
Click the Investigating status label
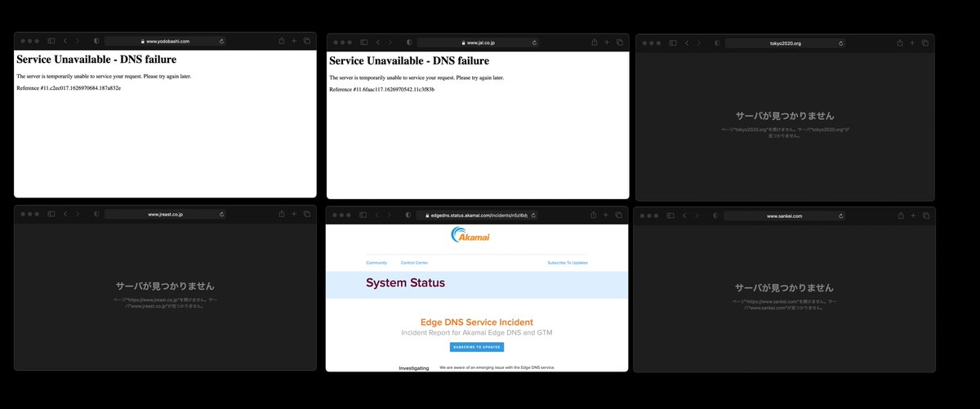click(x=413, y=368)
